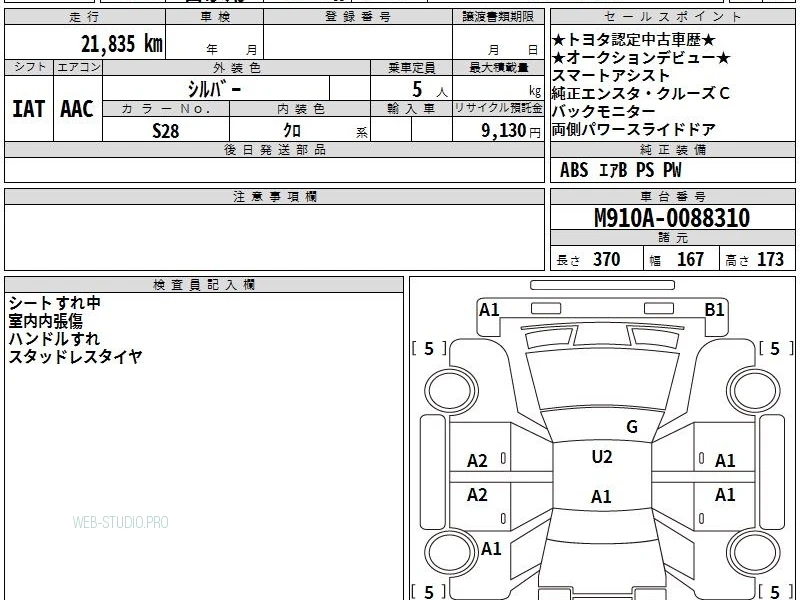Select the スタッドレスタイヤ inspector note
800x600 pixels.
(75, 357)
